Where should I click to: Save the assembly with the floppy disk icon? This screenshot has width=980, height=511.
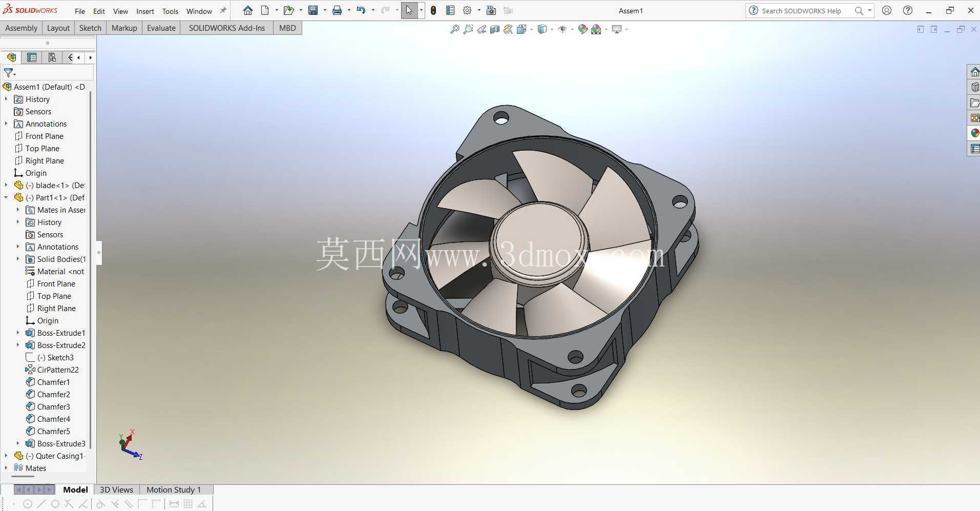point(313,10)
